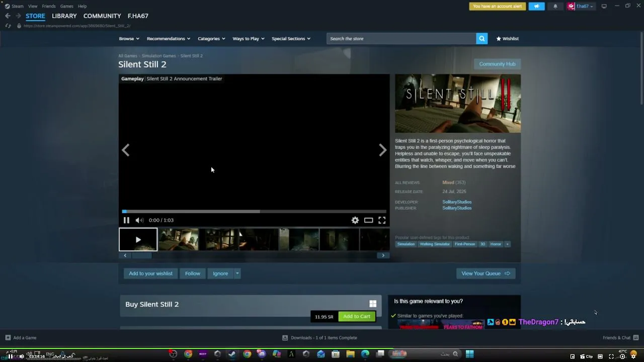Click the Add to Cart button
644x362 pixels.
[x=357, y=316]
